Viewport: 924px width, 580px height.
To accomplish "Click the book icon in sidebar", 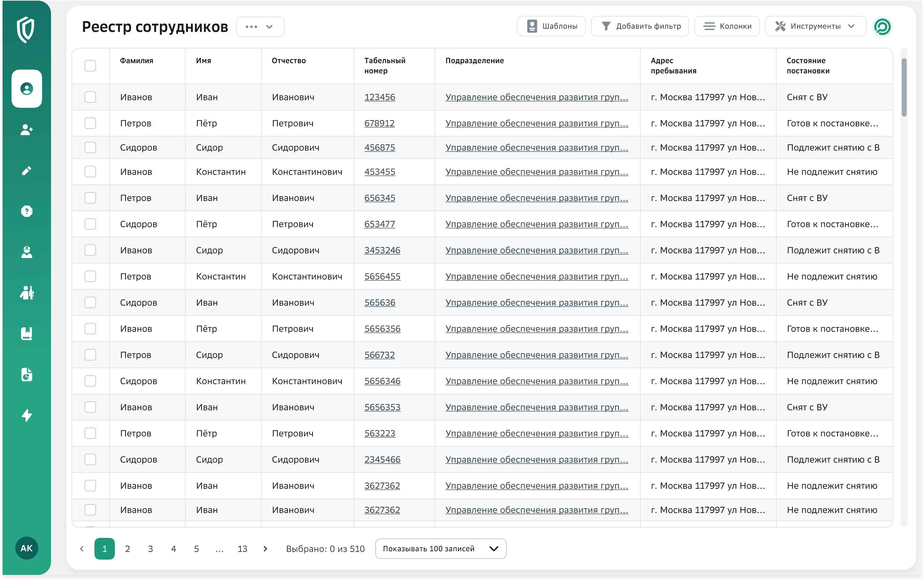I will (26, 333).
